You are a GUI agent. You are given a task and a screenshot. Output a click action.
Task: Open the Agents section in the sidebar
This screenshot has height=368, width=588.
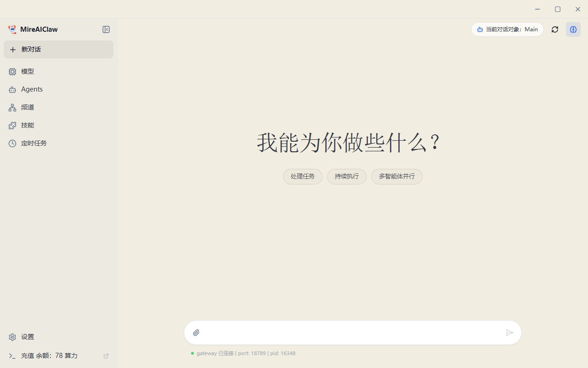pyautogui.click(x=12, y=89)
